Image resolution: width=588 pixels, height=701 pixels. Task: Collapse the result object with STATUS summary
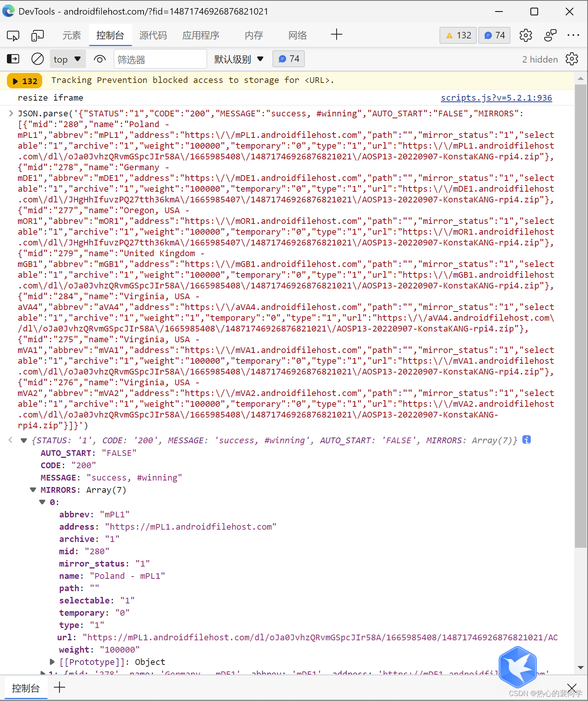pyautogui.click(x=24, y=441)
